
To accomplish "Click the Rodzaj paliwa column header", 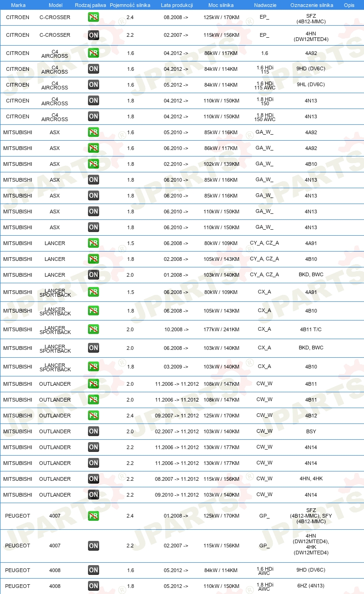I will pos(91,5).
